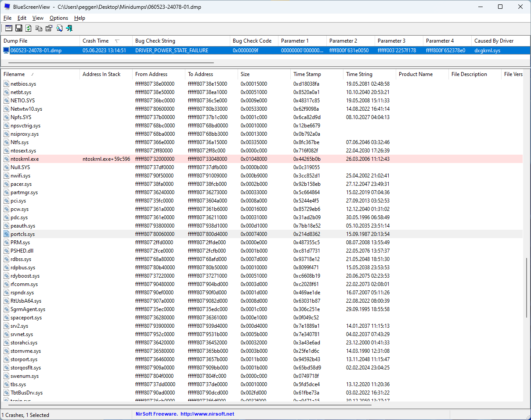Viewport: 531px width, 420px height.
Task: Select the peauth.sys row
Action: 262,226
